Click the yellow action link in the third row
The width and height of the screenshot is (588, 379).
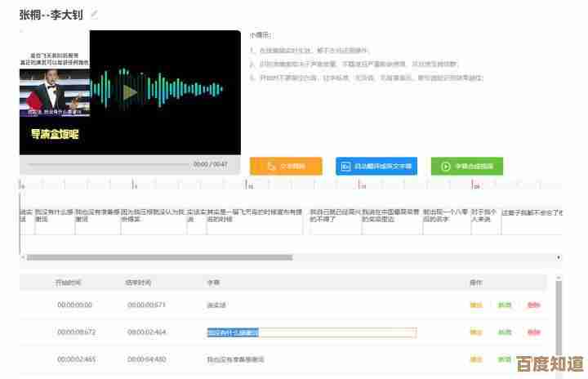click(x=476, y=359)
